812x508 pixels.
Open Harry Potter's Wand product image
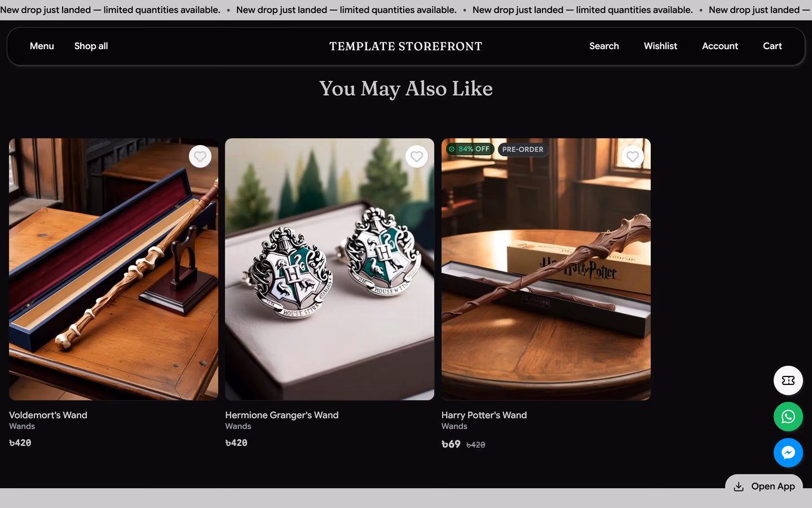[x=546, y=269]
